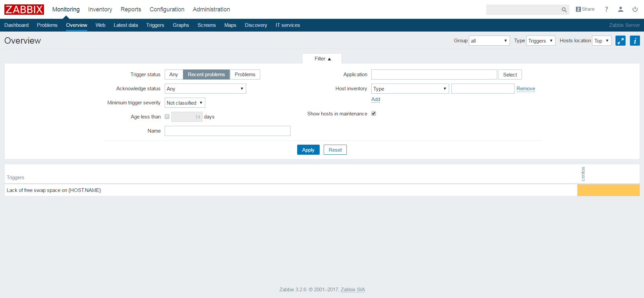
Task: Open the Web submenu
Action: point(100,25)
